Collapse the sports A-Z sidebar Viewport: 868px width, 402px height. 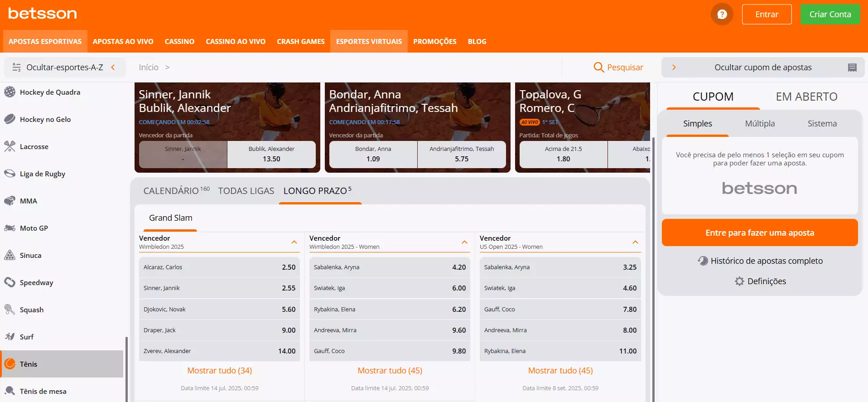(113, 68)
